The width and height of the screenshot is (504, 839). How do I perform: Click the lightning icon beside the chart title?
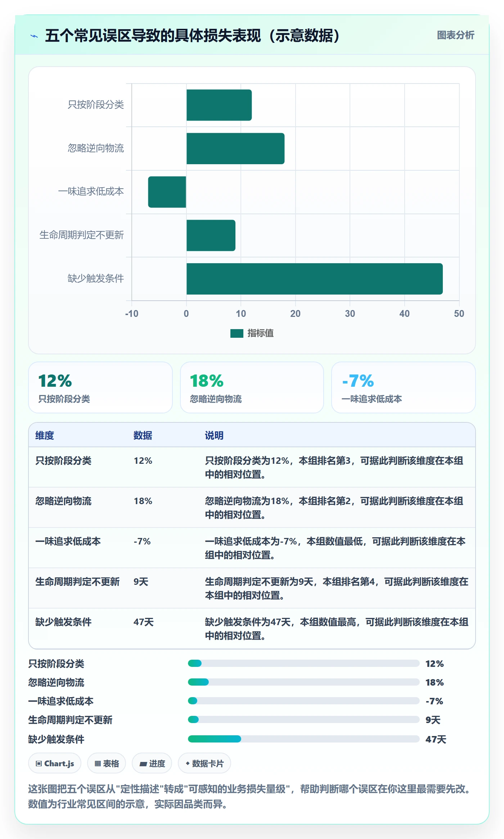click(x=34, y=36)
